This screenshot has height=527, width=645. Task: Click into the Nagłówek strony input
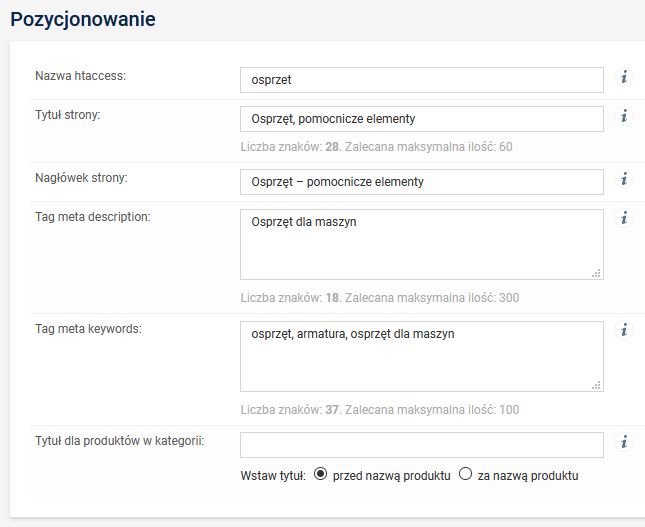pos(421,182)
